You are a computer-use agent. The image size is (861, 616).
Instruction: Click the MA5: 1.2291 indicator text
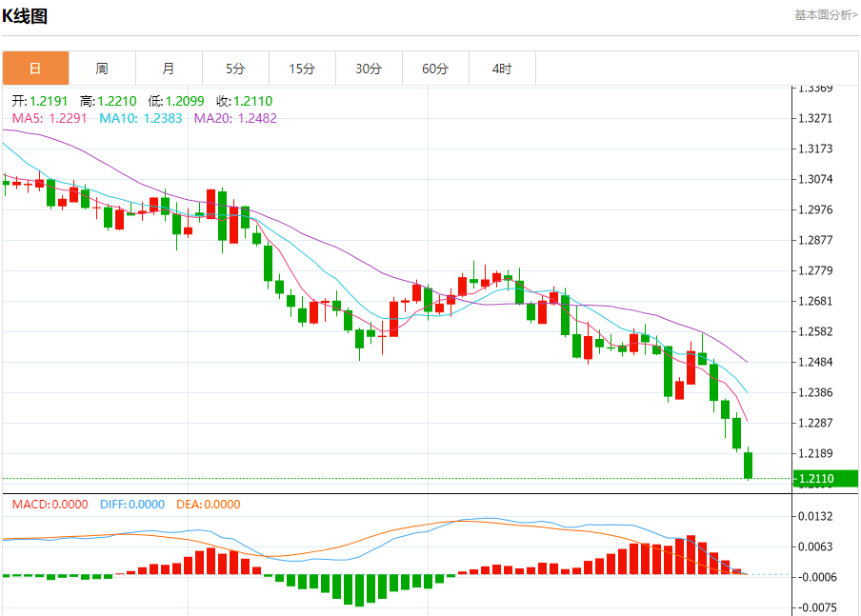pos(50,118)
